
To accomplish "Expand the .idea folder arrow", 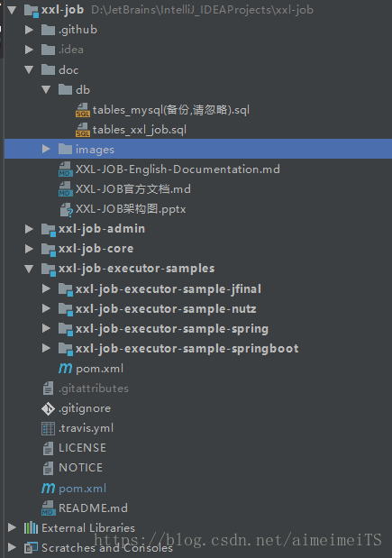I will [x=29, y=50].
